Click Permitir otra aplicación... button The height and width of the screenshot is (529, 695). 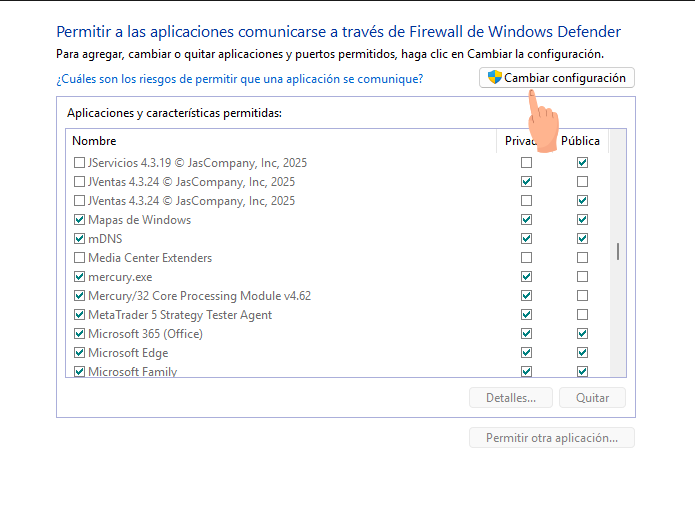click(552, 438)
